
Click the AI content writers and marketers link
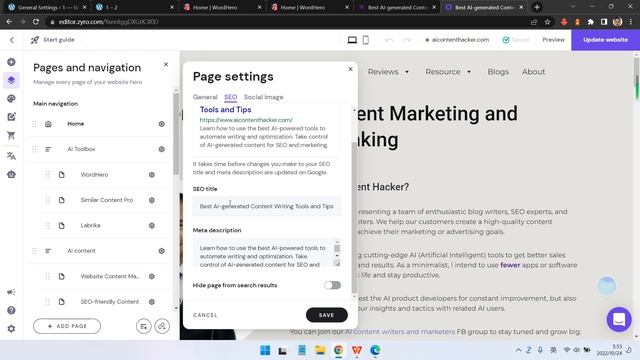pos(400,331)
